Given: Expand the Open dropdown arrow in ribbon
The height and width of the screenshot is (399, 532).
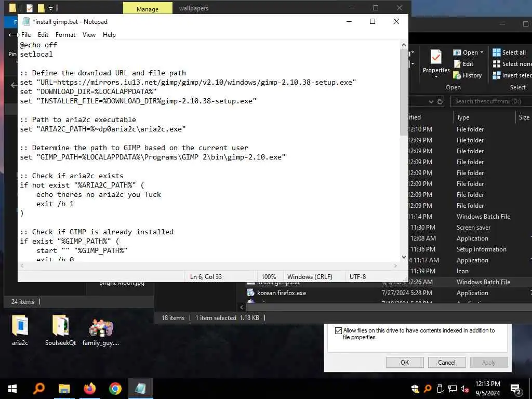Looking at the screenshot, I should click(x=482, y=52).
